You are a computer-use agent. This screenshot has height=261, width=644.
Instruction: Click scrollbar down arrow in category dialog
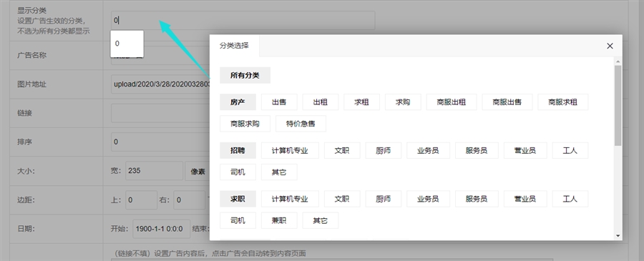point(618,236)
